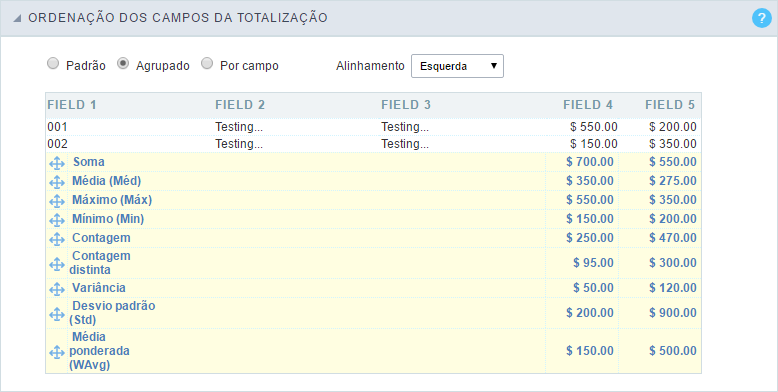This screenshot has width=778, height=392.
Task: Click the $ 50.00 Variância value
Action: pos(593,288)
